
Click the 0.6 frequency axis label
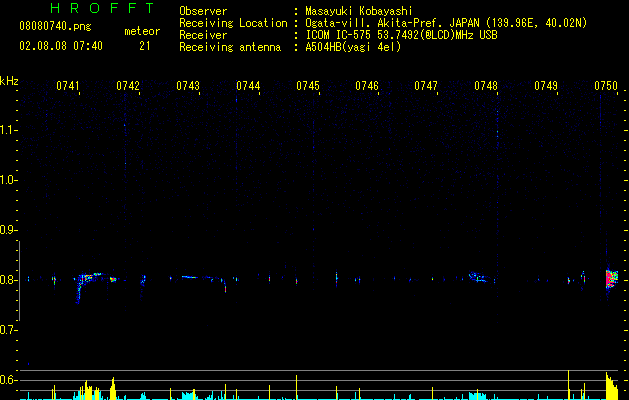(x=8, y=380)
